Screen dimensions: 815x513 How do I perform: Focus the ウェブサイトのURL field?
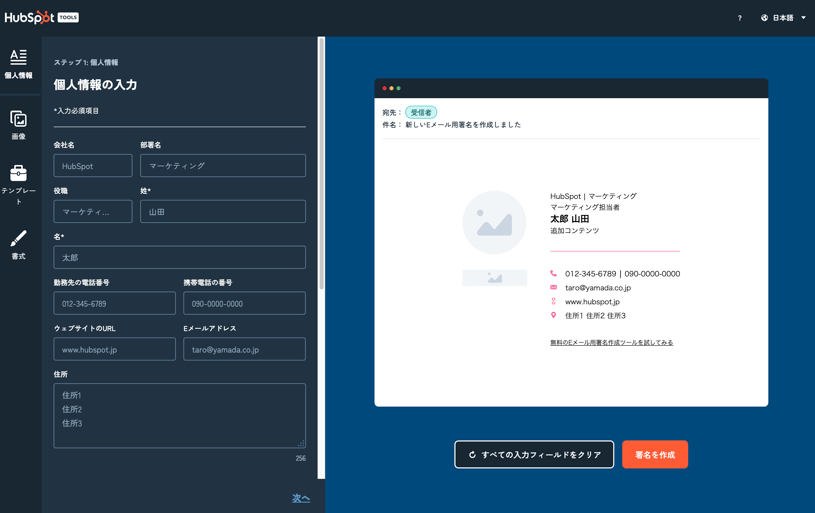[x=114, y=349]
